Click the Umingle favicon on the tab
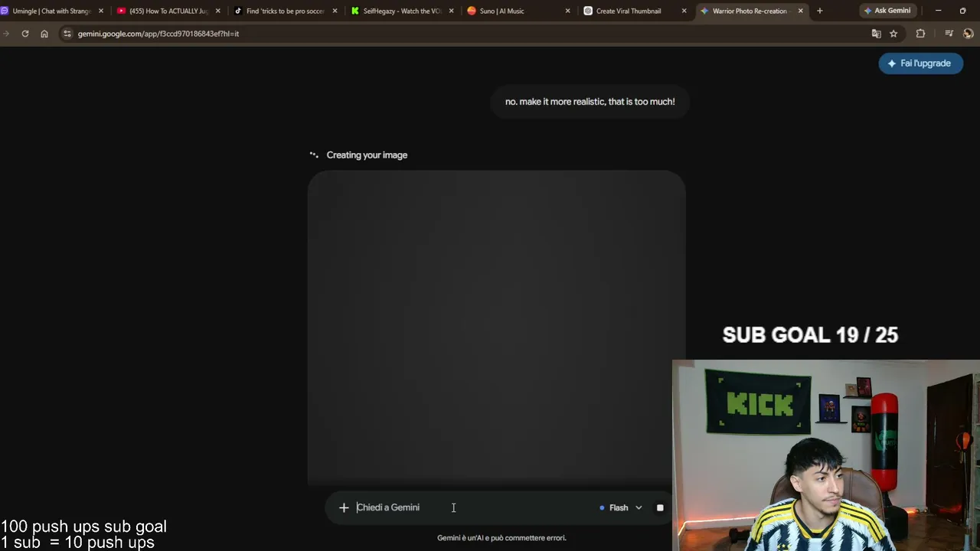Viewport: 980px width, 551px height. click(5, 11)
